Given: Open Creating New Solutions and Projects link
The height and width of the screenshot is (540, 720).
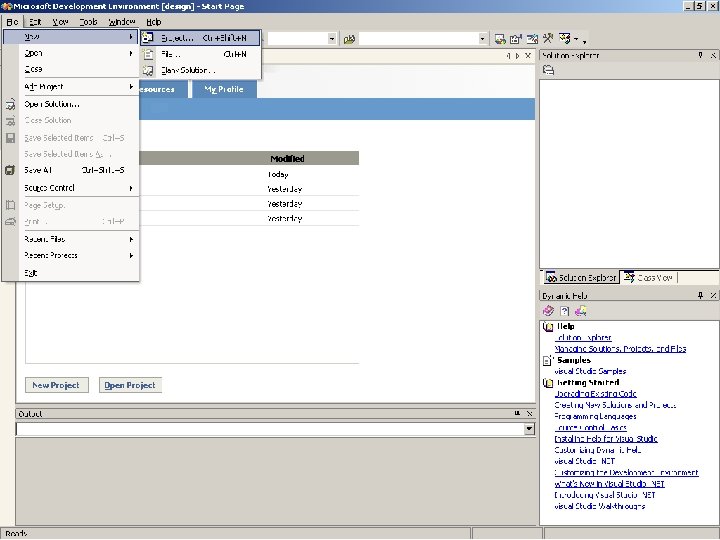Looking at the screenshot, I should (615, 405).
